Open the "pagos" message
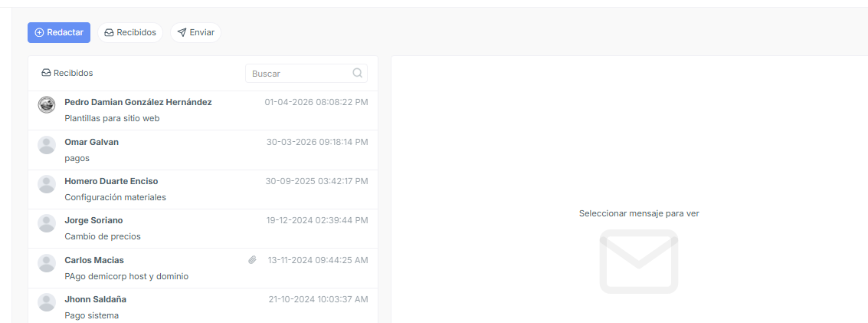The image size is (868, 323). click(202, 150)
